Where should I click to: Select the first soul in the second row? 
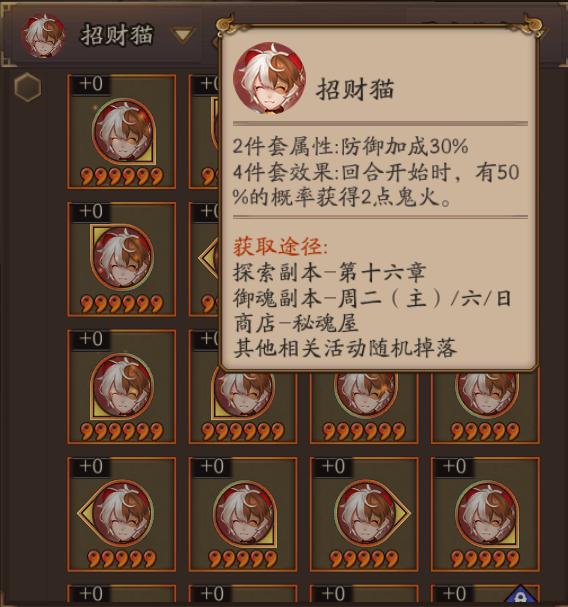[122, 259]
